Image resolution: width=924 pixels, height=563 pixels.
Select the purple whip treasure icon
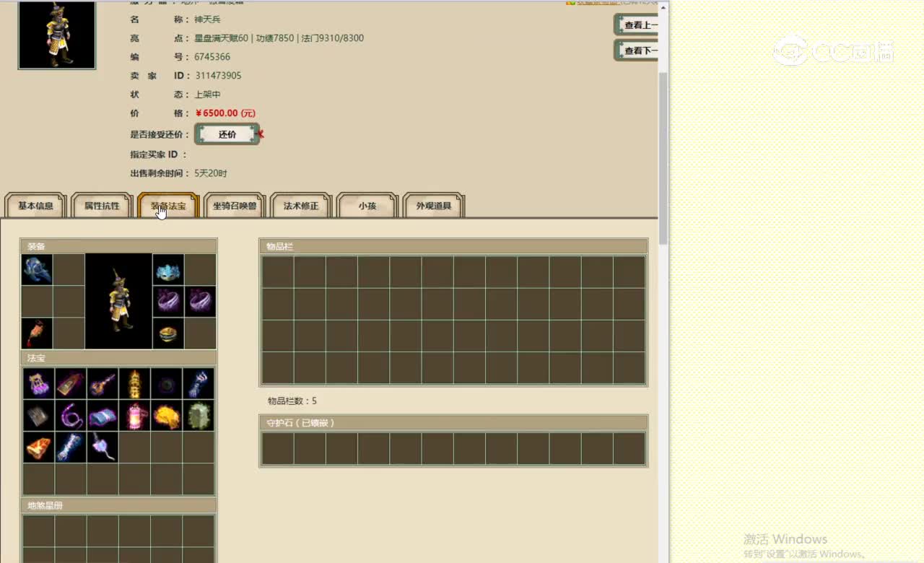click(x=71, y=415)
